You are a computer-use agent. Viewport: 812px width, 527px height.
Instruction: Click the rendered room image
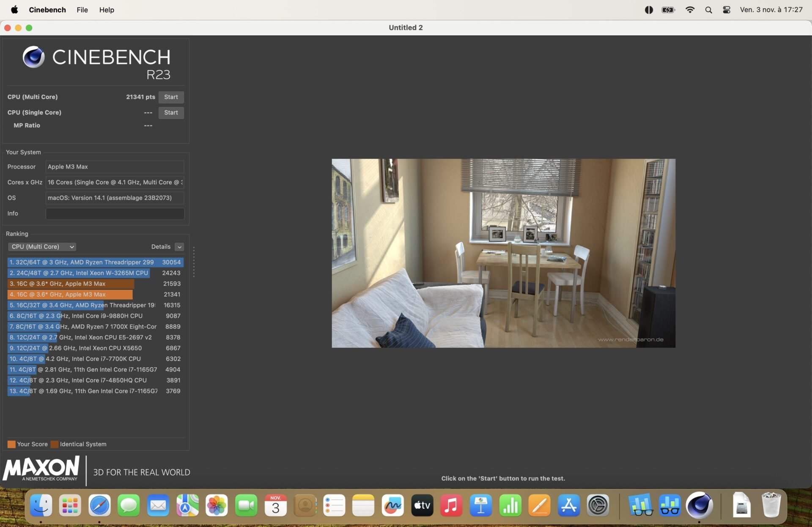tap(503, 253)
